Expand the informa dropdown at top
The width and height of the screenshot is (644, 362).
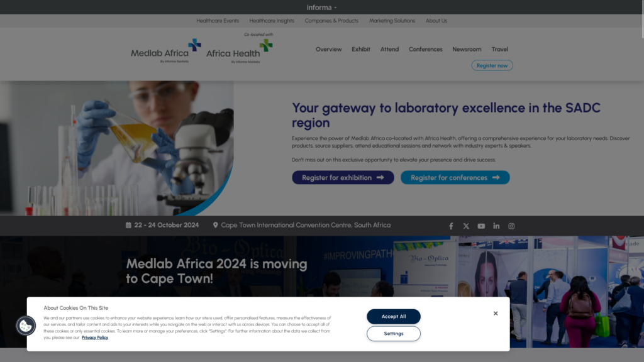321,8
